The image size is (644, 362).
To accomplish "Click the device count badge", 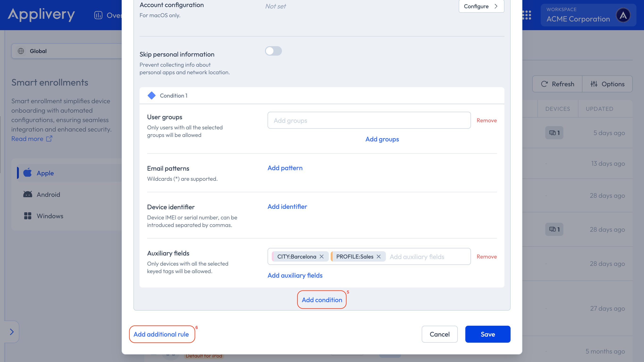I will (x=554, y=133).
